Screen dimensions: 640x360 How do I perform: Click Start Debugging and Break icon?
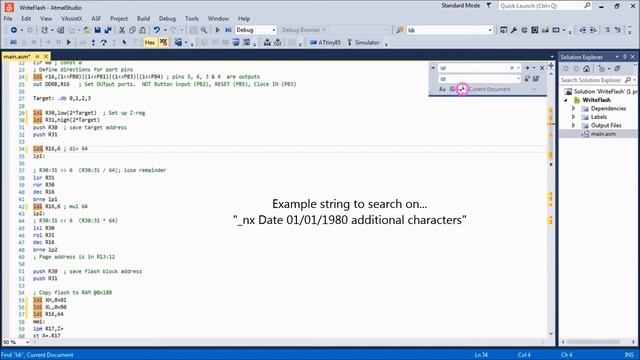(x=228, y=30)
